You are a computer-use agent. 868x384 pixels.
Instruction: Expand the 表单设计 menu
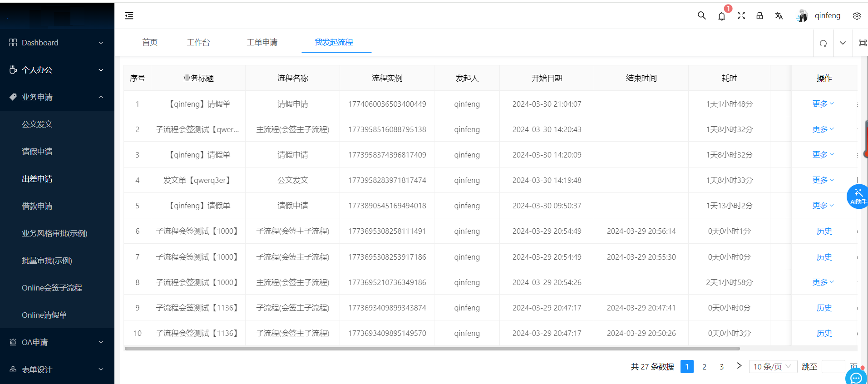point(101,369)
